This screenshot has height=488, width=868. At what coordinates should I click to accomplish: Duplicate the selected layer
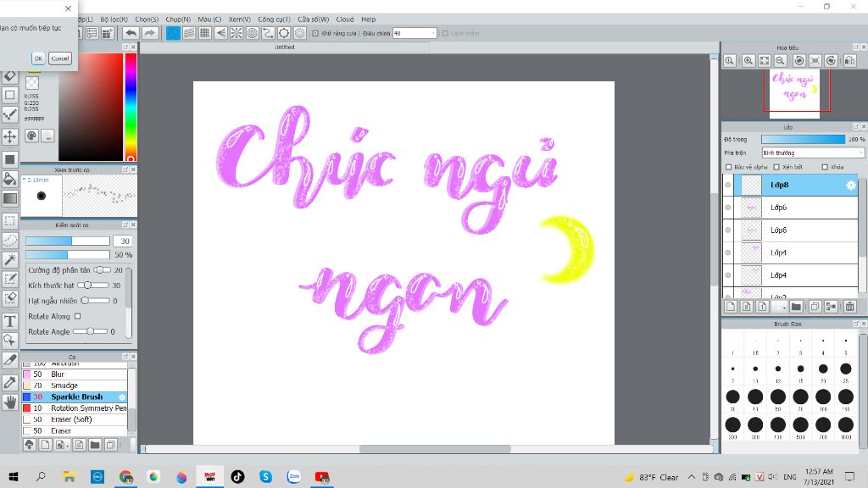[815, 307]
